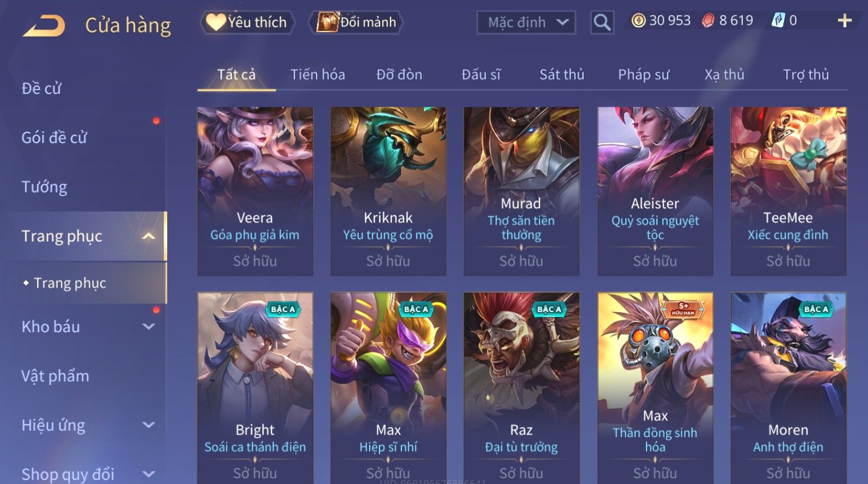868x484 pixels.
Task: Select Veera Góa phụ giả kim skin card
Action: tap(255, 192)
